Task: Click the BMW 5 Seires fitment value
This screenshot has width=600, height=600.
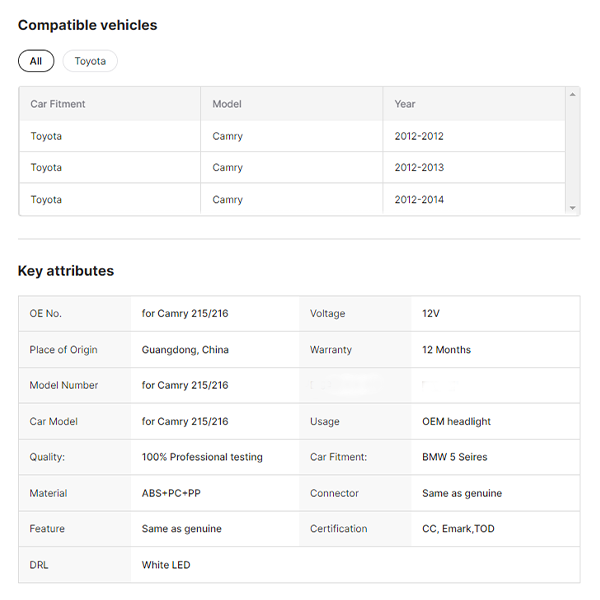Action: 455,457
